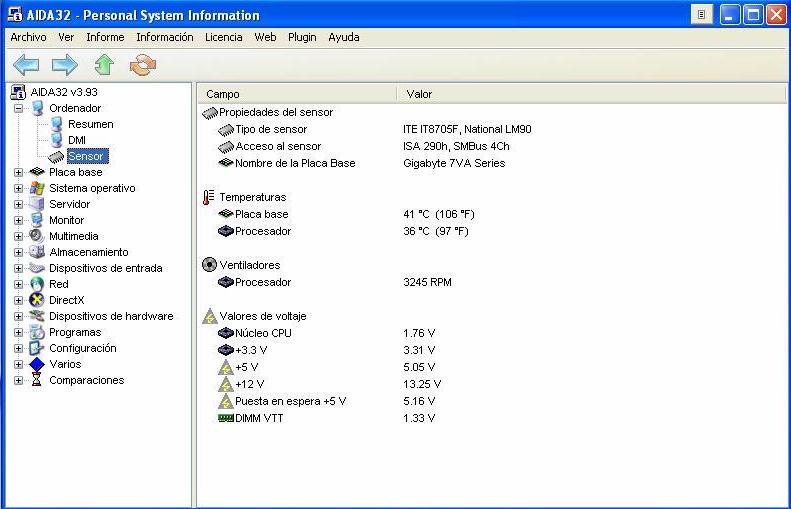Open the Ver menu

click(66, 37)
